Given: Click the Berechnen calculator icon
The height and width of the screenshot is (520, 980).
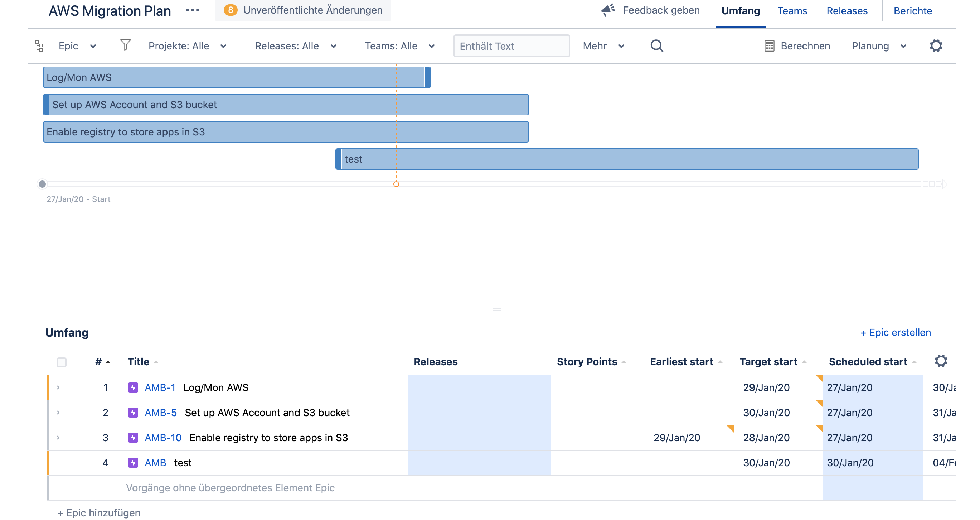Looking at the screenshot, I should (769, 46).
